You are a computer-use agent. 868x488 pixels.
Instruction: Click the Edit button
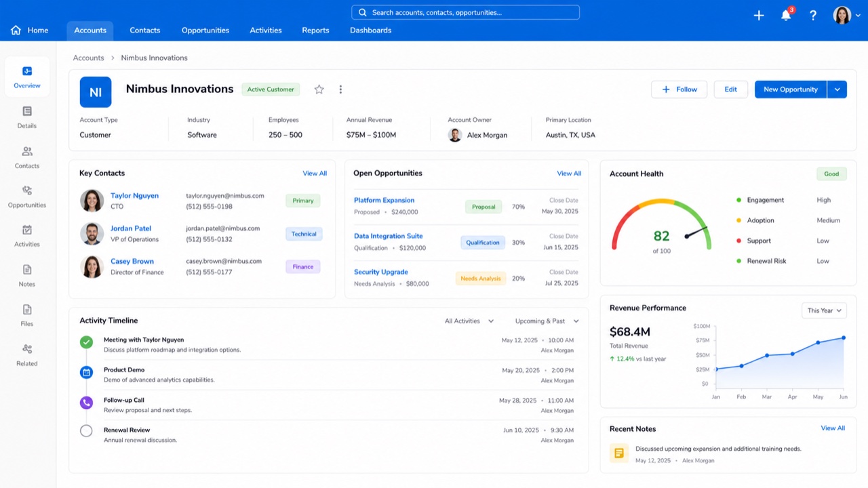coord(730,89)
